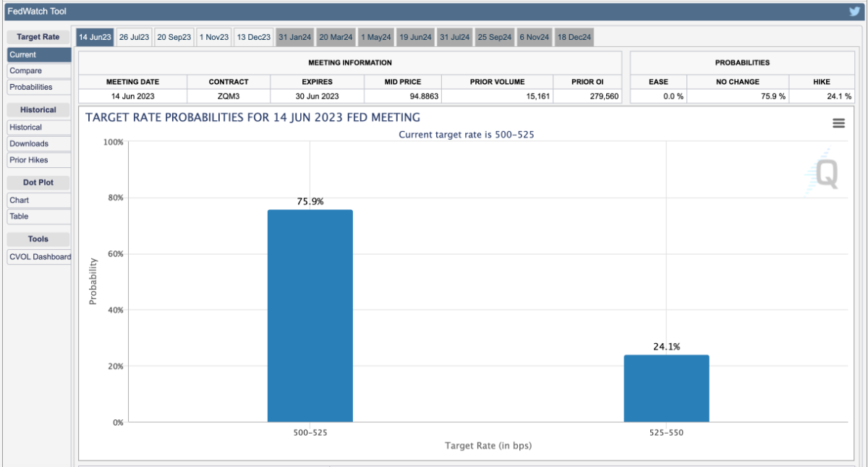Select the 26 Jul23 meeting tab

[134, 38]
